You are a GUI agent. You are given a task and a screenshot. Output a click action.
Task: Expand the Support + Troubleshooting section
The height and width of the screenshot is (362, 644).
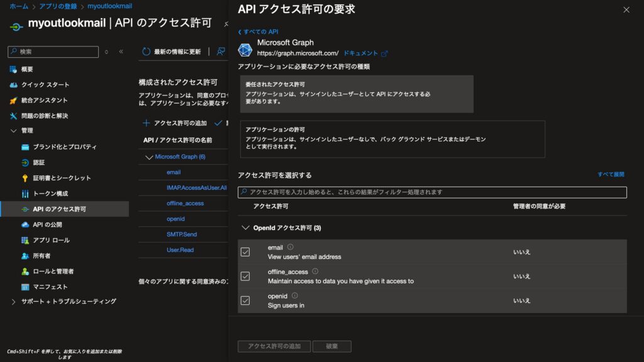coord(14,302)
